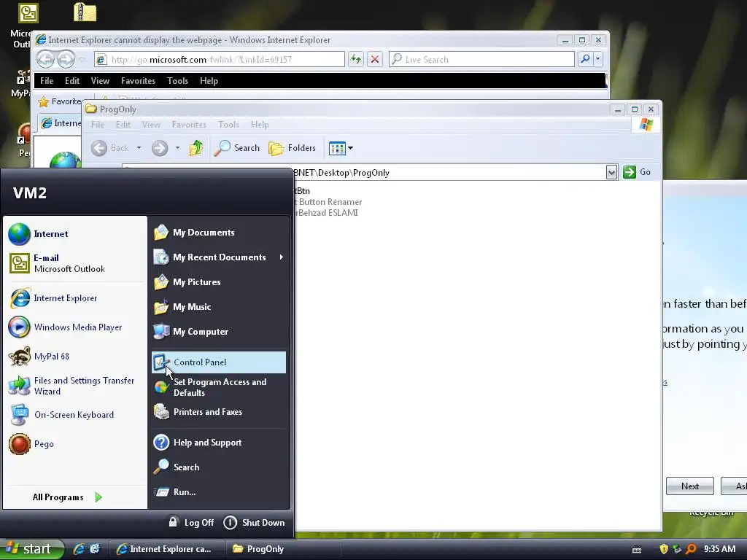747x560 pixels.
Task: Open My Computer
Action: click(x=219, y=332)
